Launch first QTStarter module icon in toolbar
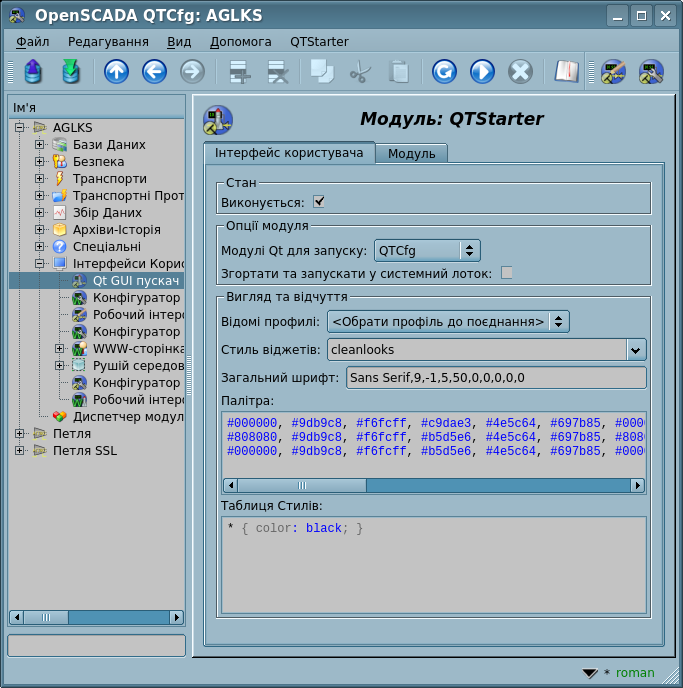The height and width of the screenshot is (688, 683). point(613,72)
